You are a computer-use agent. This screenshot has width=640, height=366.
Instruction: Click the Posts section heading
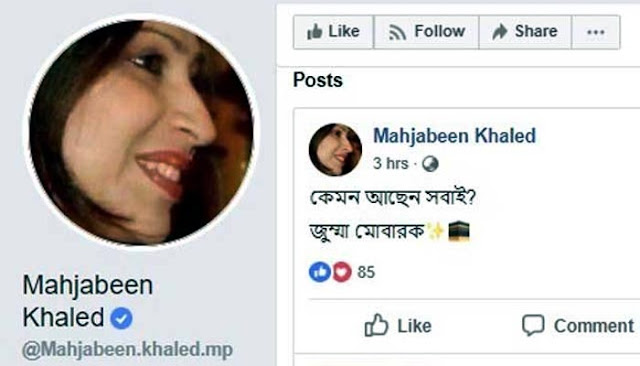(318, 80)
